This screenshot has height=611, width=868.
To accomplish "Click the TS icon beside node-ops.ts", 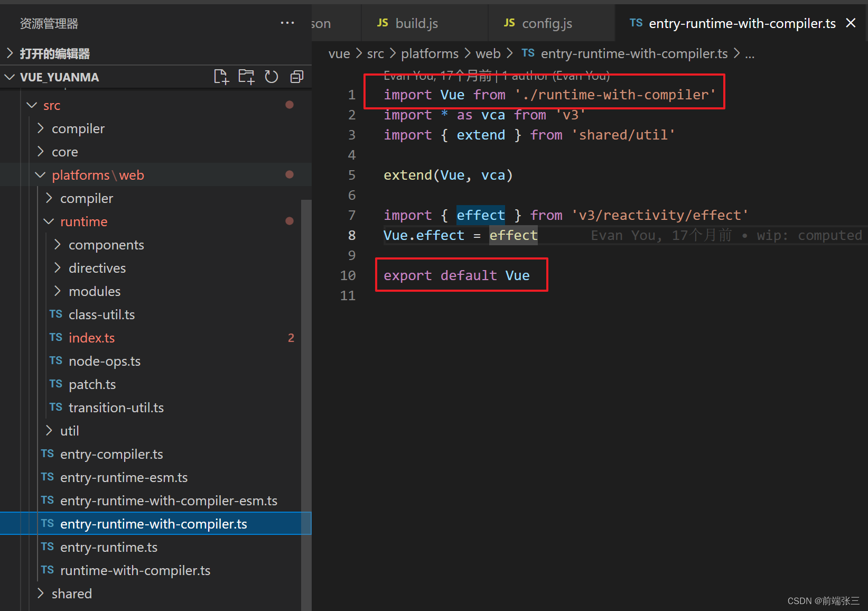I will point(56,360).
